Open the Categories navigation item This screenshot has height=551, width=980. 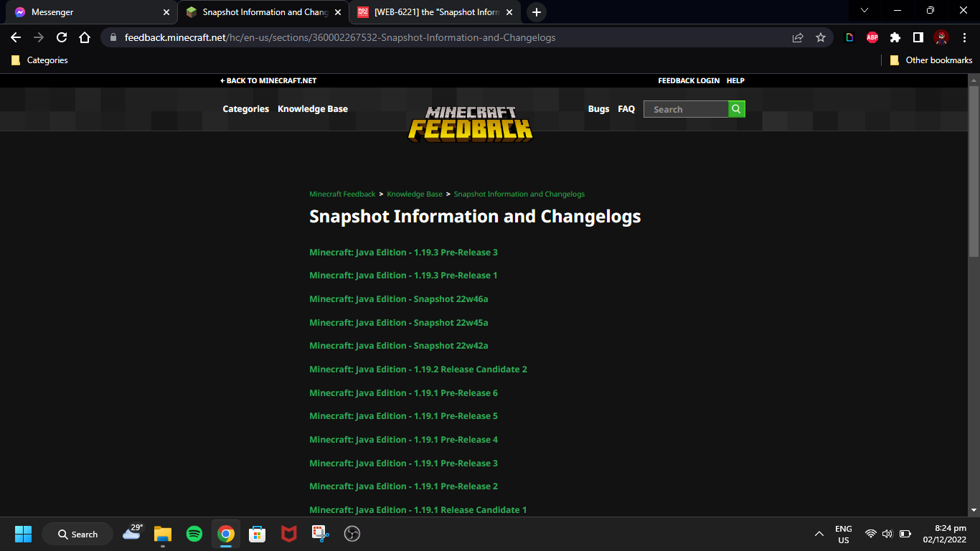point(246,109)
